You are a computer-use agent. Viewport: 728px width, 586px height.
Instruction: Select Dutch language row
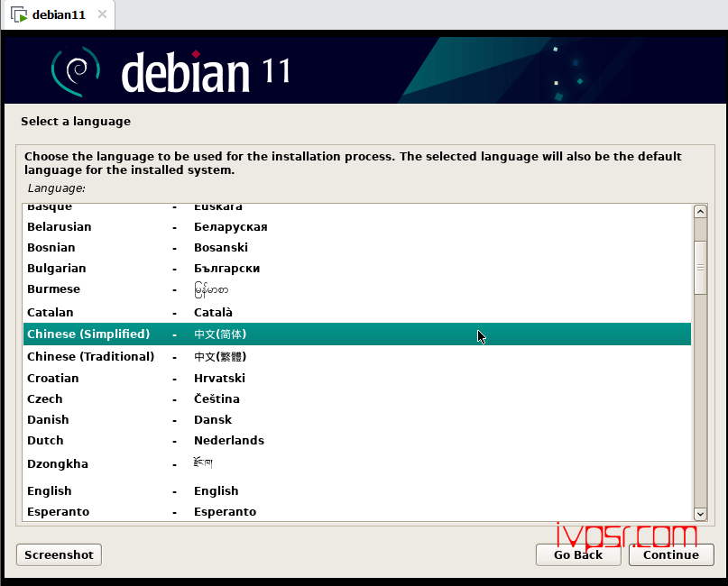click(357, 440)
